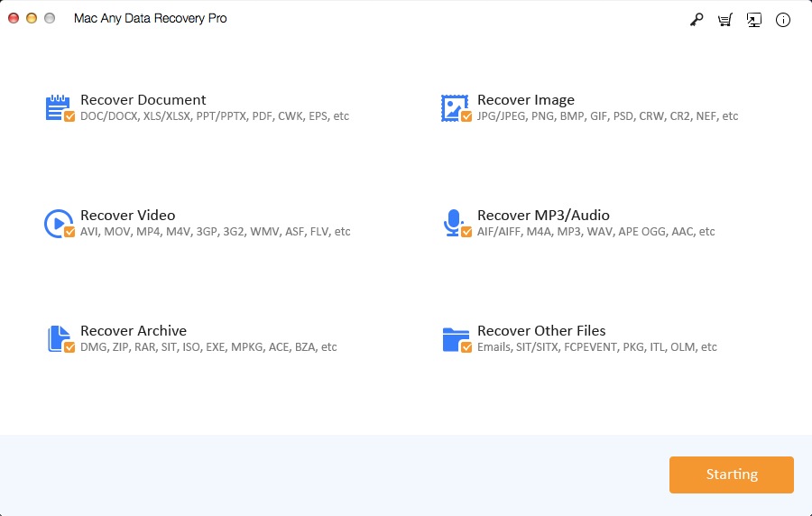Viewport: 812px width, 516px height.
Task: Open registration via the key icon
Action: pos(696,20)
